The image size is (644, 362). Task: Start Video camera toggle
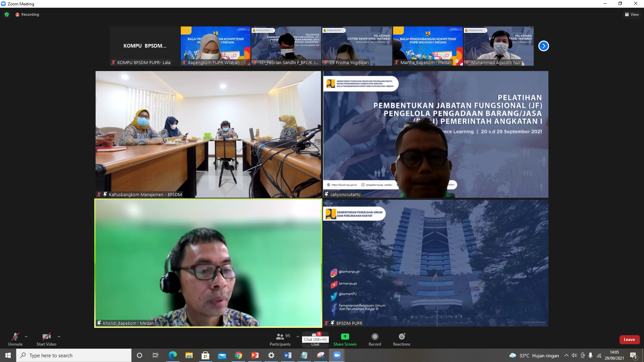pos(46,339)
